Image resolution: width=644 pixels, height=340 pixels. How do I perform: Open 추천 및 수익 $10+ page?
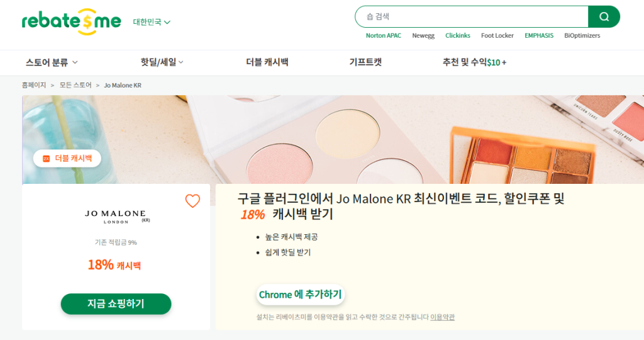pyautogui.click(x=474, y=62)
